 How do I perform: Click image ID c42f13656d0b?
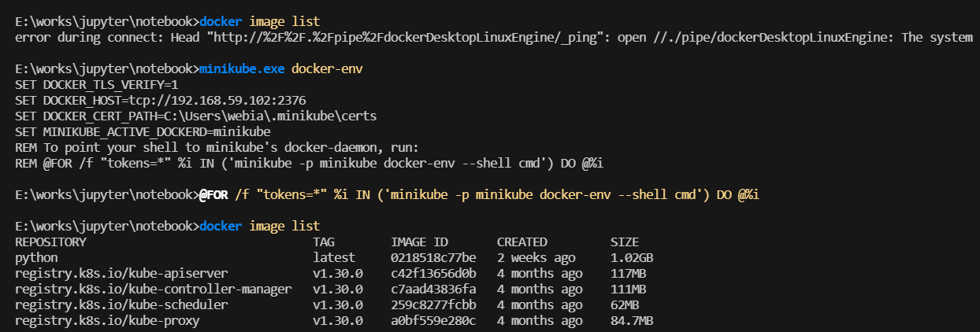click(x=433, y=273)
